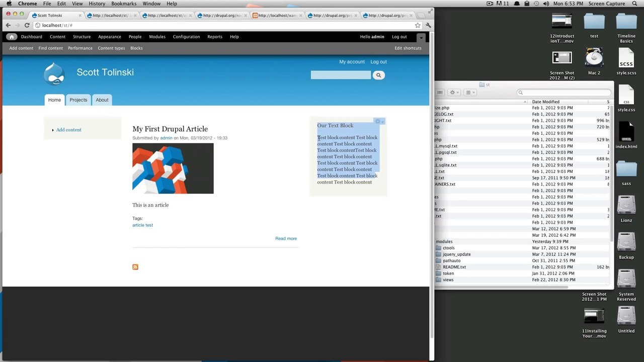Viewport: 644px width, 362px height.
Task: Open the article preview image
Action: click(173, 168)
